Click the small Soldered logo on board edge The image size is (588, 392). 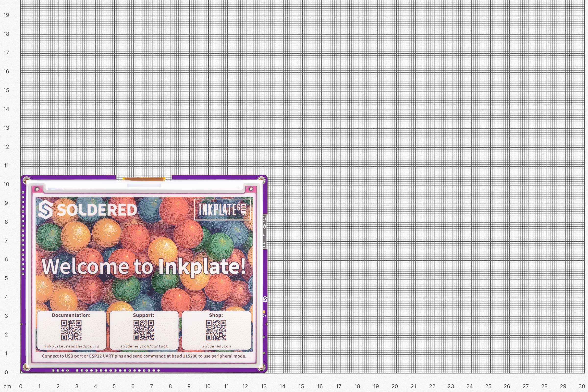click(265, 299)
